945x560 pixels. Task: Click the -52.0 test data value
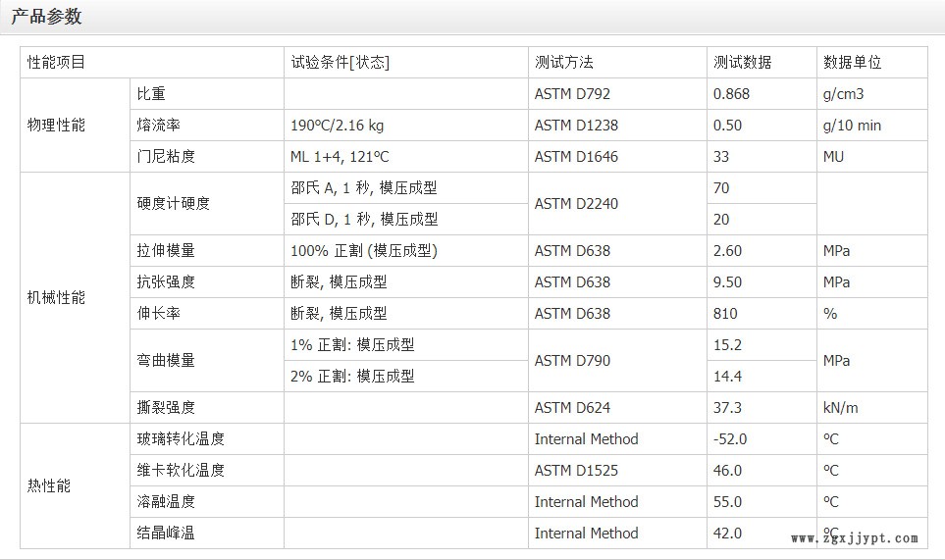729,439
